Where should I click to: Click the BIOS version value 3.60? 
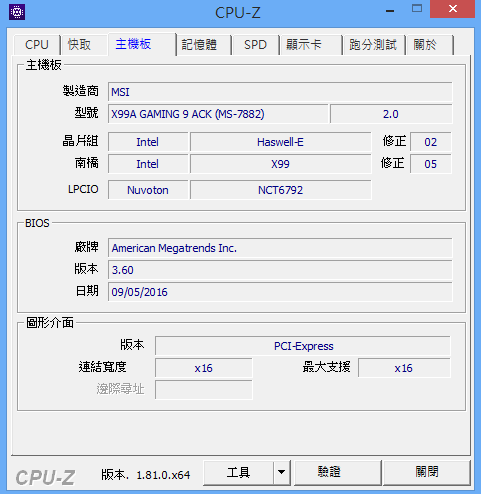click(x=280, y=270)
